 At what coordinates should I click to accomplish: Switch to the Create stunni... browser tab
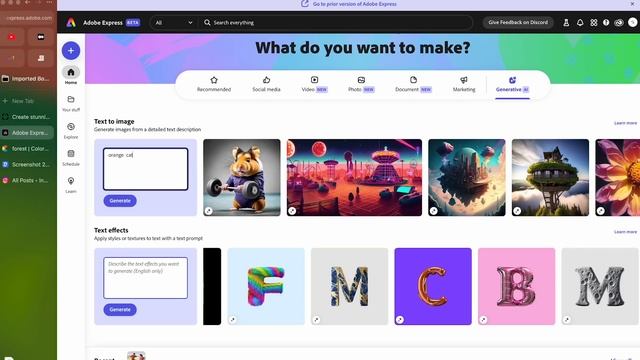(x=27, y=117)
